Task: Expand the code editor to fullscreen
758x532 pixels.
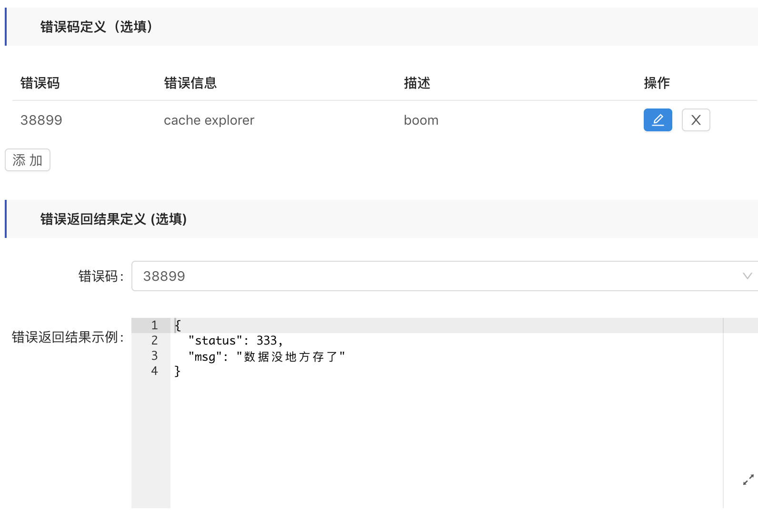Action: [748, 480]
